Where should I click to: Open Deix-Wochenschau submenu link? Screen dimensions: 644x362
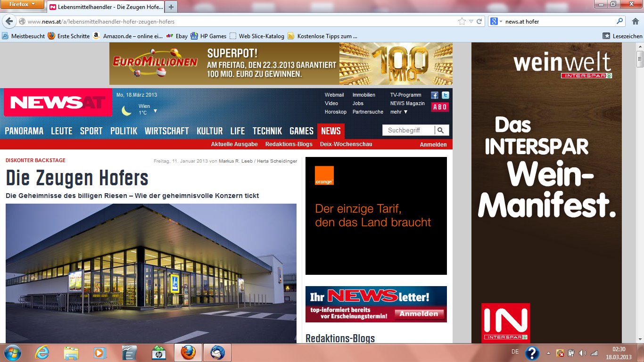pyautogui.click(x=346, y=144)
